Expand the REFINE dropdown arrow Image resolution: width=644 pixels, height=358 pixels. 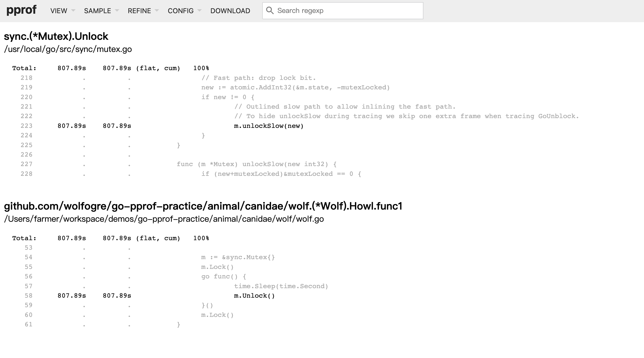(x=157, y=11)
